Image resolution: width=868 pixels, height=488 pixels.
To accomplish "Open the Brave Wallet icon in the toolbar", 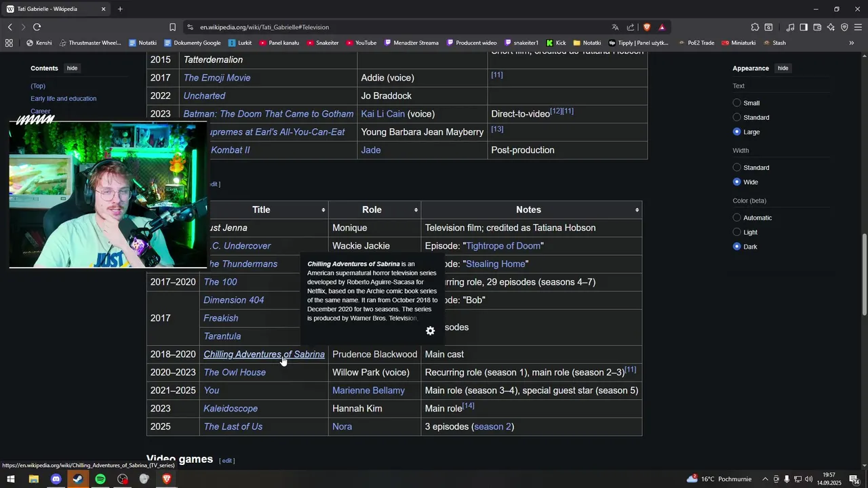I will 817,27.
